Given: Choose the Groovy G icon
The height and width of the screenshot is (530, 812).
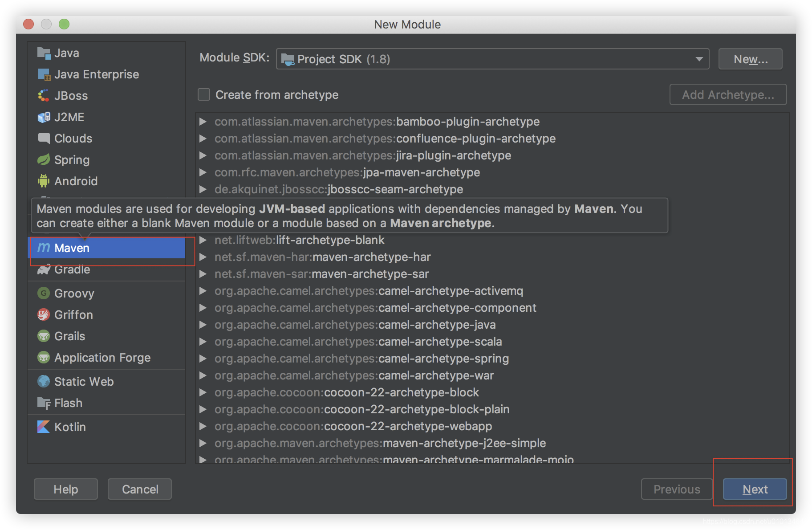Looking at the screenshot, I should pyautogui.click(x=44, y=294).
